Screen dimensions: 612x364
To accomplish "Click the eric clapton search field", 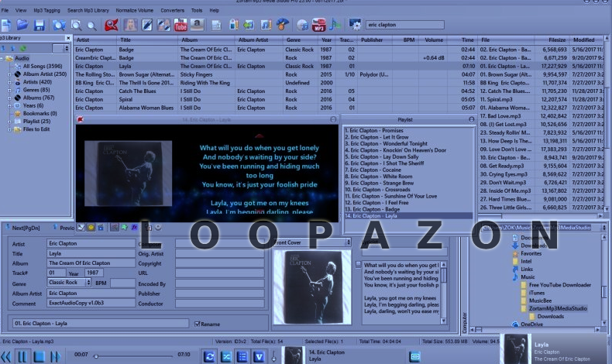I will point(404,25).
